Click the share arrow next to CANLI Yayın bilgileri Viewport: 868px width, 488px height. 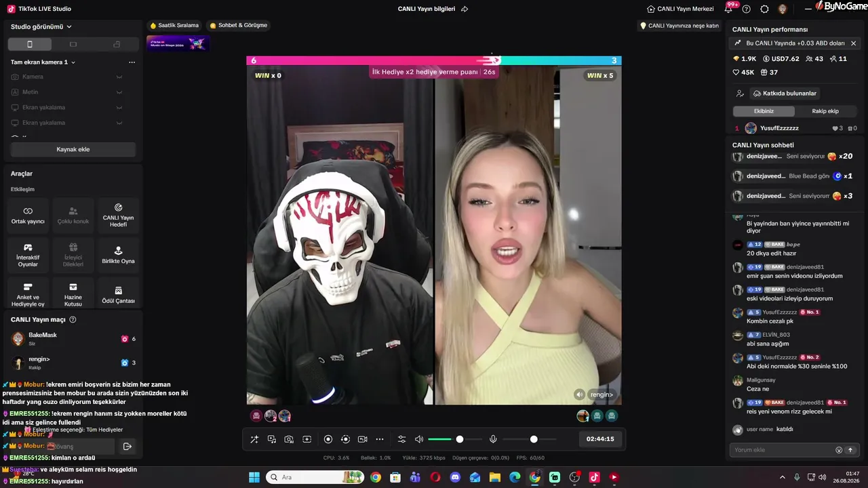pyautogui.click(x=465, y=9)
